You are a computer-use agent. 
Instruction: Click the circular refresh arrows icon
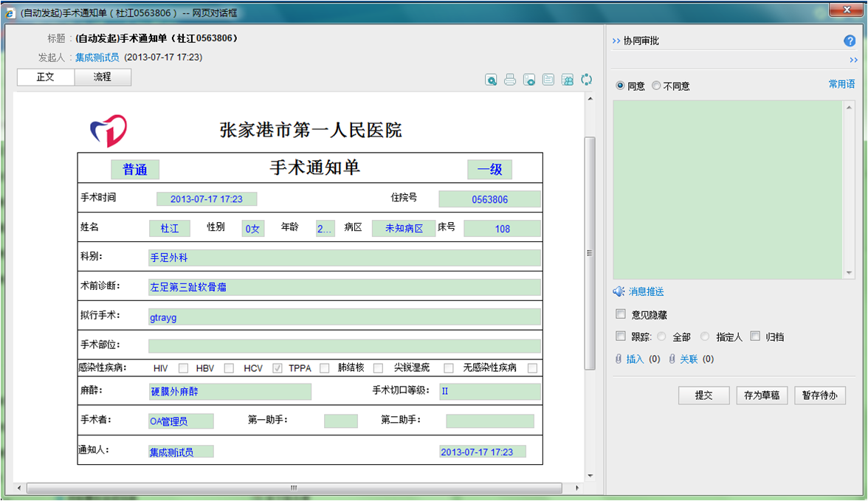click(x=587, y=80)
